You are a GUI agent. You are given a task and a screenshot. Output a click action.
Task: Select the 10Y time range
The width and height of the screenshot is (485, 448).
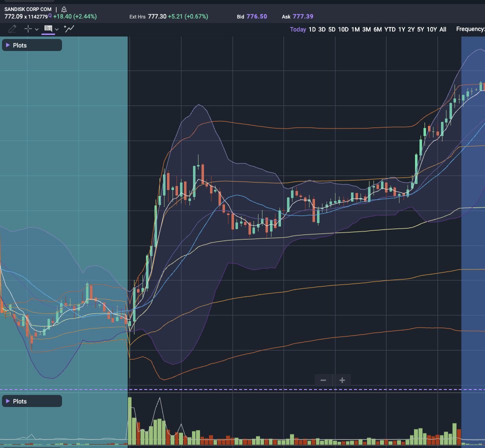click(432, 29)
